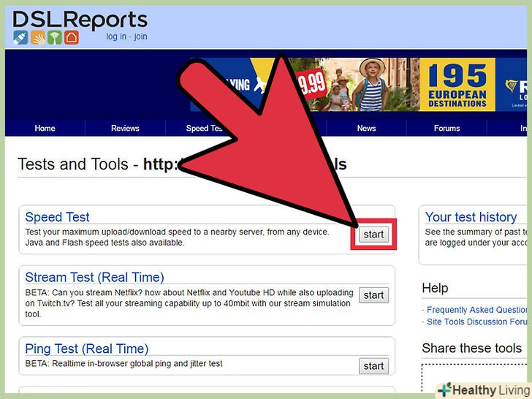Image resolution: width=532 pixels, height=399 pixels.
Task: Click the Tests and Tools page heading
Action: pos(182,164)
